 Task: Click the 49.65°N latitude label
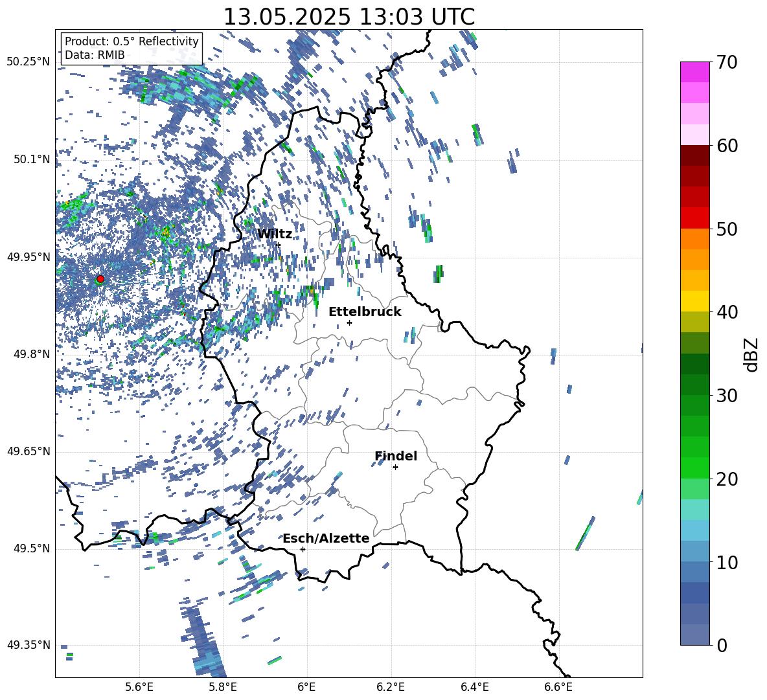29,451
